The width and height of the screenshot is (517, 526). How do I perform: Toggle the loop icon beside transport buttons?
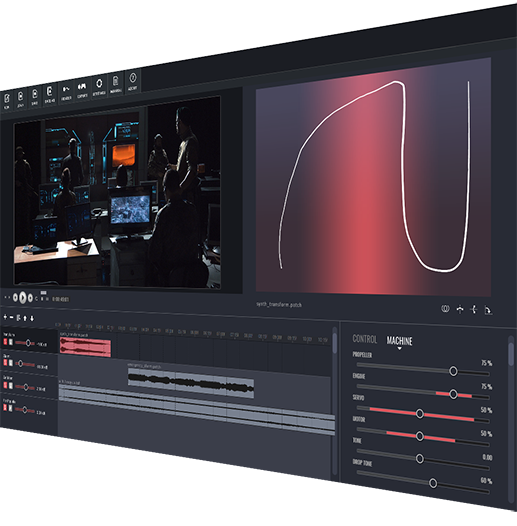pos(37,299)
